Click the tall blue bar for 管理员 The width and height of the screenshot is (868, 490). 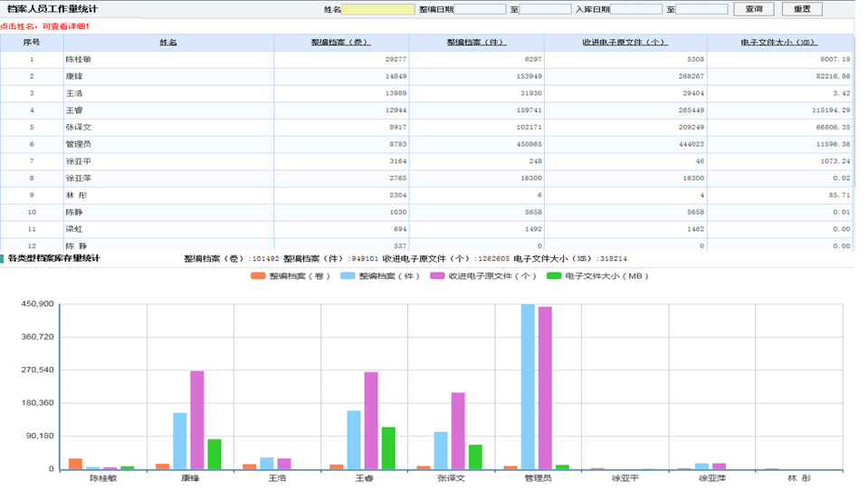(527, 388)
